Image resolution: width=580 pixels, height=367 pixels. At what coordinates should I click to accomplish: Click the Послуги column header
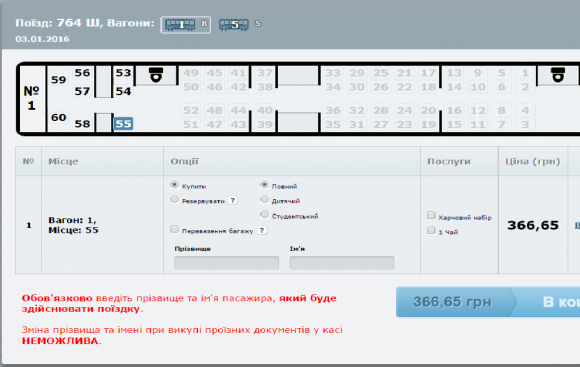pyautogui.click(x=459, y=161)
